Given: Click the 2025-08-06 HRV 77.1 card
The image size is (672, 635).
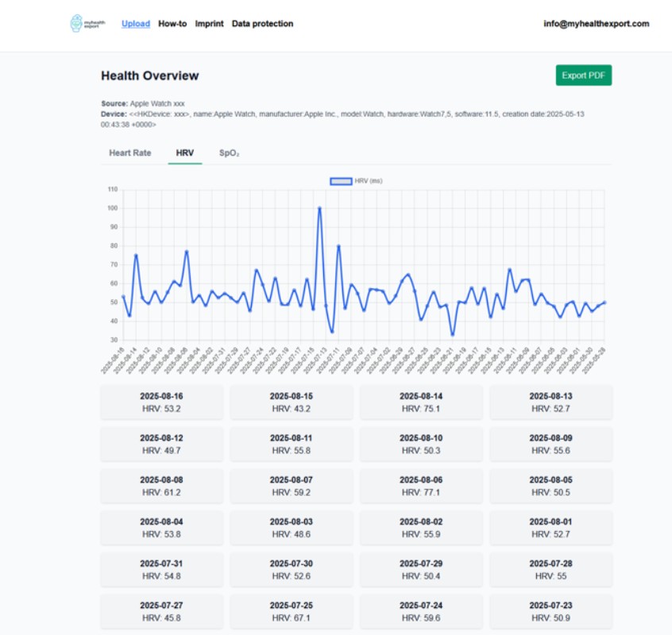Looking at the screenshot, I should [x=421, y=485].
